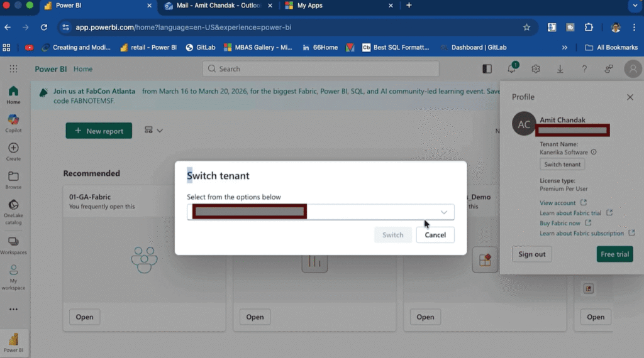Open a new browser tab
This screenshot has height=358, width=644.
[409, 6]
